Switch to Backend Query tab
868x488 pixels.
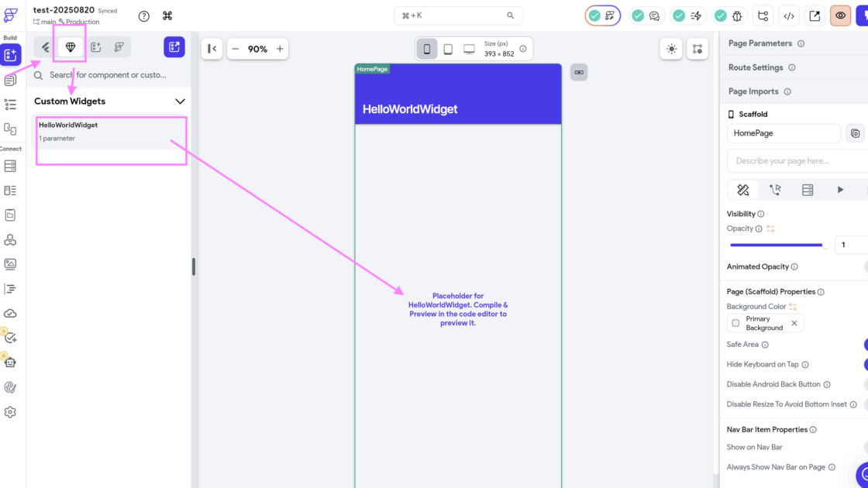[808, 190]
